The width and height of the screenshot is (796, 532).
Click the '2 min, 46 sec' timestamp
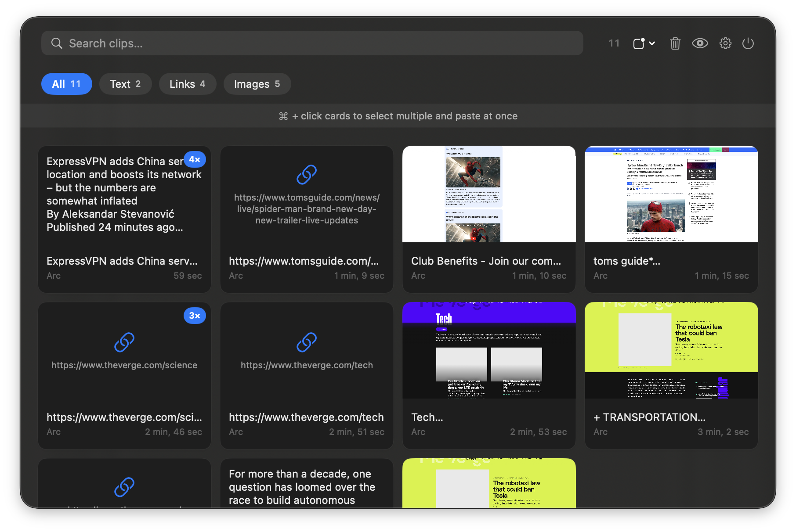tap(174, 432)
